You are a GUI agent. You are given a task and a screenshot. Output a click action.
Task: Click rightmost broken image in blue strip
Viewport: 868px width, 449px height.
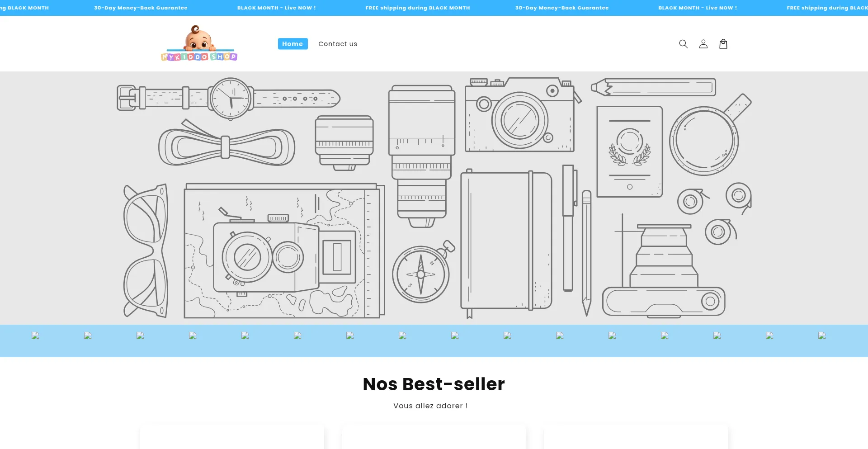[821, 336]
